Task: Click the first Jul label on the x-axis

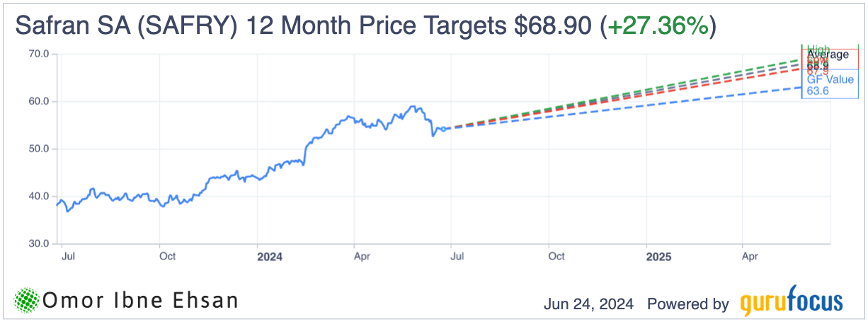Action: point(69,256)
